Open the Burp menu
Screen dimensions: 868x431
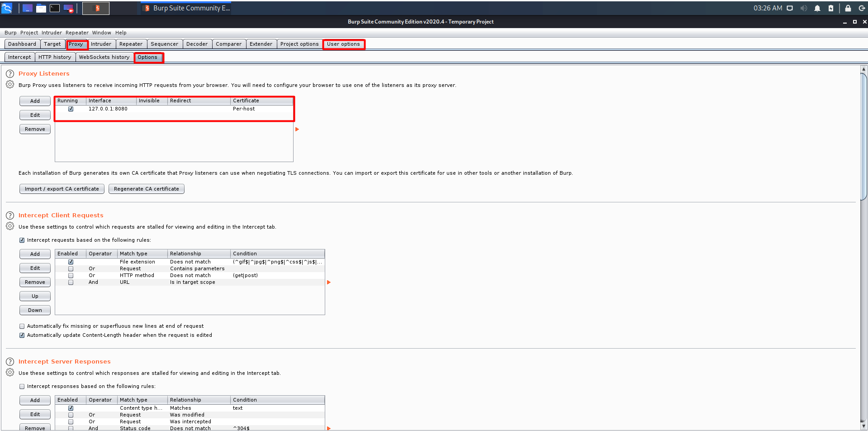click(x=10, y=33)
